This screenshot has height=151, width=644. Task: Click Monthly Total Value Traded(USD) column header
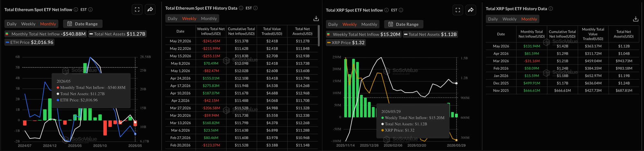point(593,34)
